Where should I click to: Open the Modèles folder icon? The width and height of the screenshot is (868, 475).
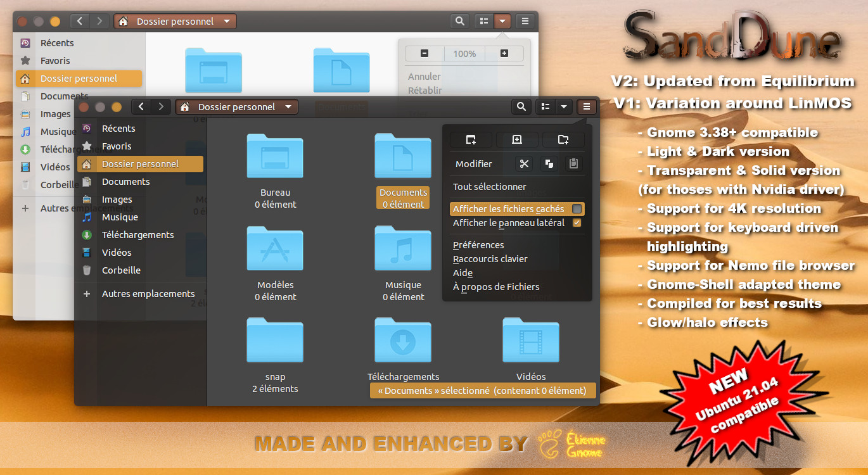pyautogui.click(x=275, y=248)
